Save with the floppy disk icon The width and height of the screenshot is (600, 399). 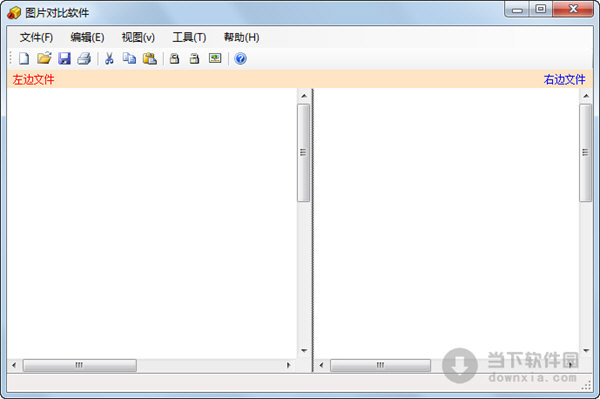pos(64,59)
